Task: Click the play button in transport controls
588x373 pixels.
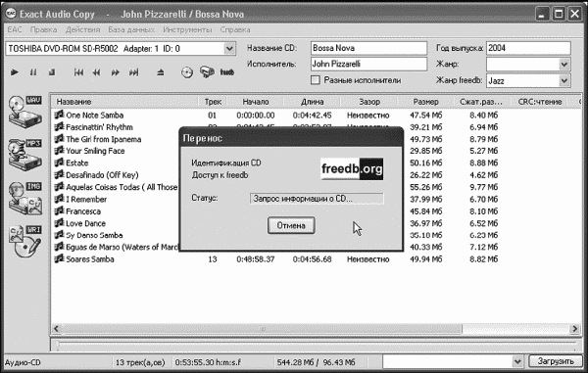Action: [x=15, y=72]
